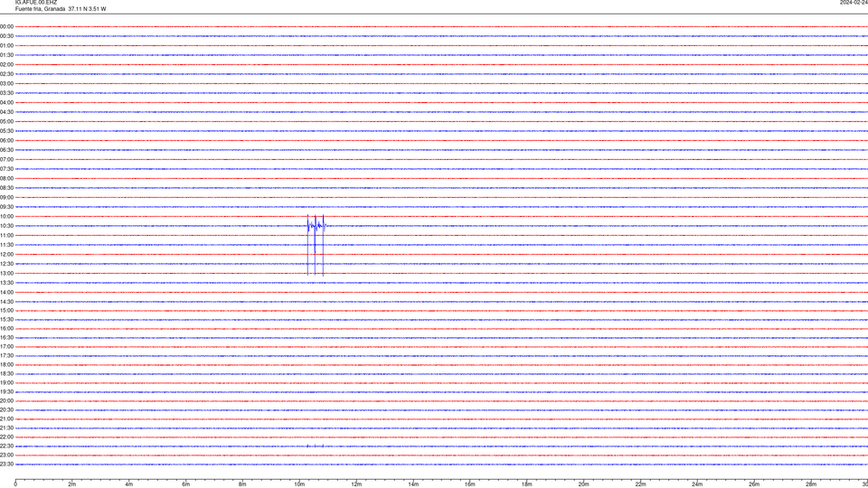Select the 08:30 trace time label
Image resolution: width=868 pixels, height=488 pixels.
click(x=6, y=188)
